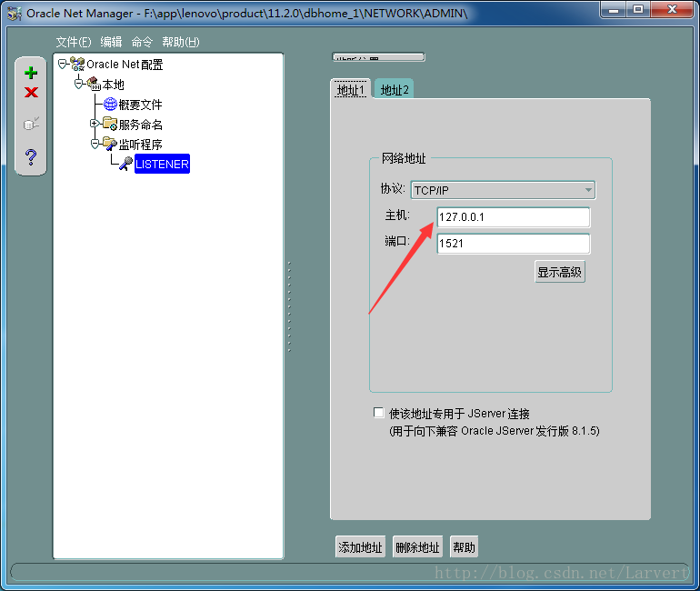Image resolution: width=700 pixels, height=591 pixels.
Task: Click the folder icon beside 服务命名
Action: click(x=110, y=124)
